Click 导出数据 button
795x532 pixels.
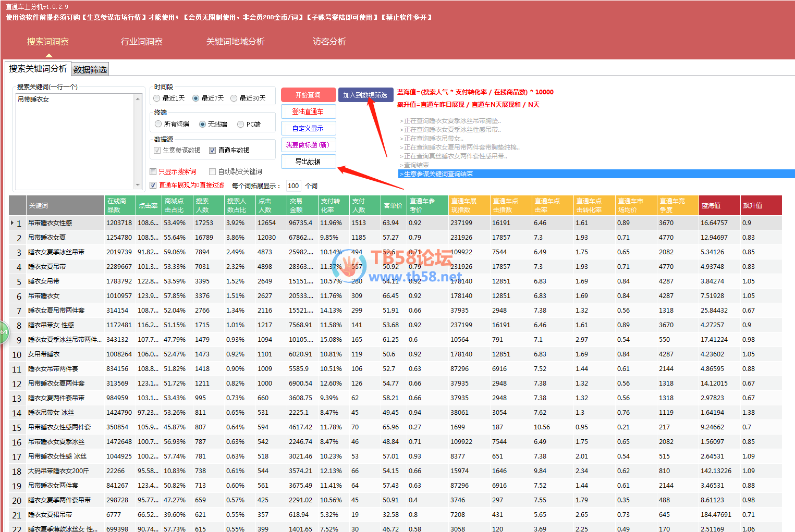tap(308, 162)
